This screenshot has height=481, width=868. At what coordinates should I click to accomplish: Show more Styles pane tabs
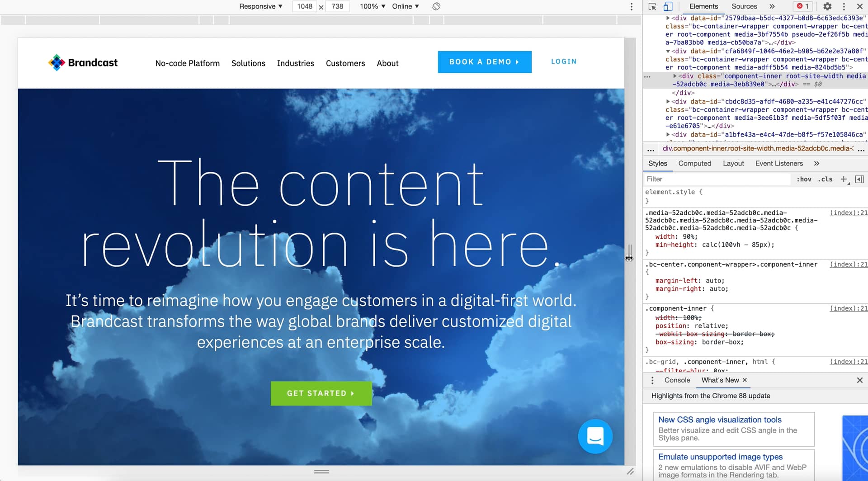[816, 164]
